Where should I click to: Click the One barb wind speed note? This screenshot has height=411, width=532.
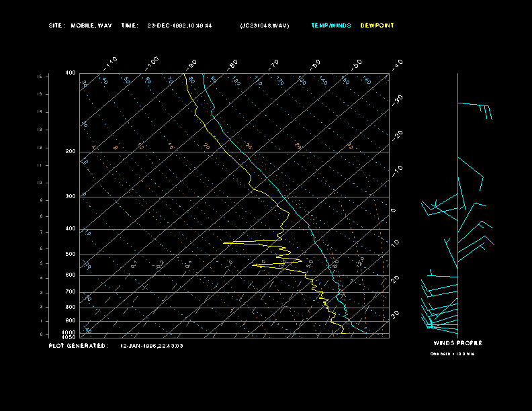[x=452, y=354]
